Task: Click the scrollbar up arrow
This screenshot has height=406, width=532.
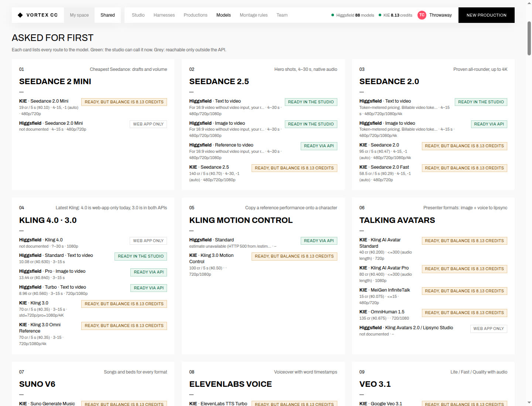Action: coord(529,3)
